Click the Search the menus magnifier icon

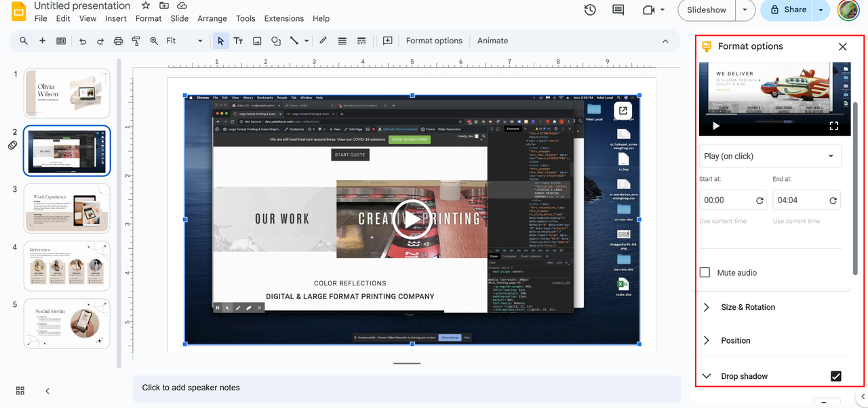(x=24, y=41)
